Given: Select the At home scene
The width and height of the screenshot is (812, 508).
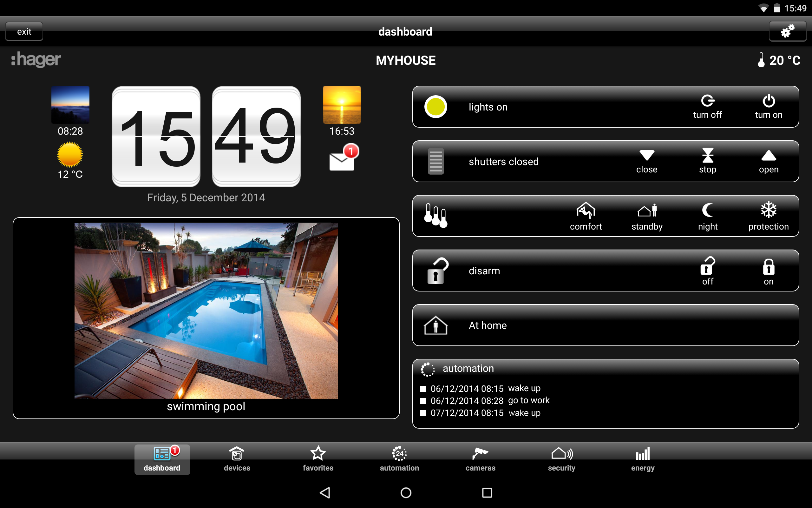Looking at the screenshot, I should tap(605, 325).
